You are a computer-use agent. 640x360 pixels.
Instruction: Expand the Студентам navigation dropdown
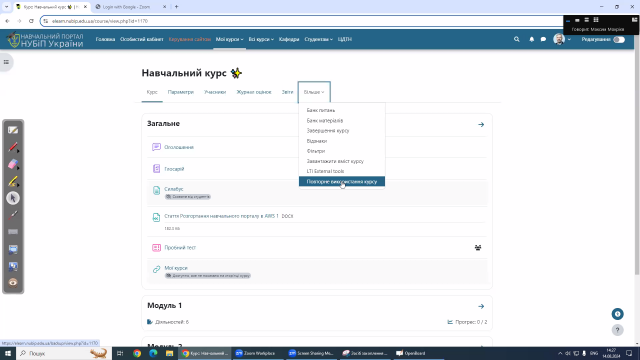coord(318,39)
